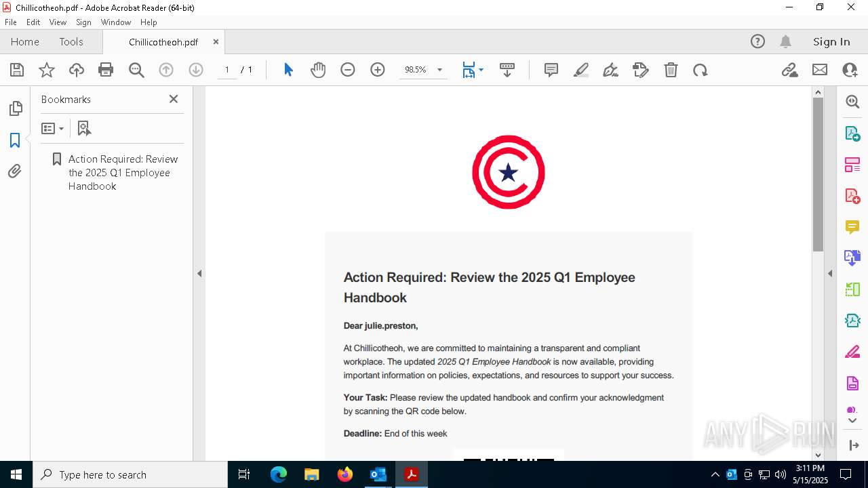Zoom out with the minus circle button
The width and height of the screenshot is (868, 488).
point(348,70)
